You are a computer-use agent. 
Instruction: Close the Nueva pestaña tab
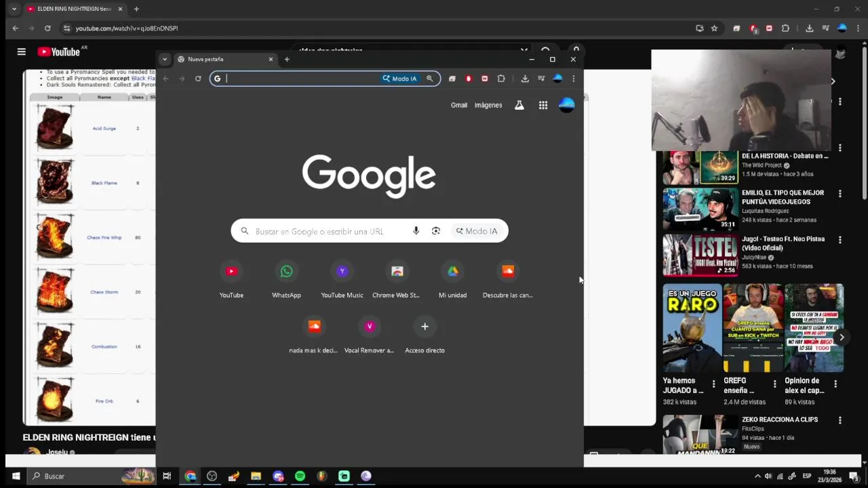click(271, 59)
